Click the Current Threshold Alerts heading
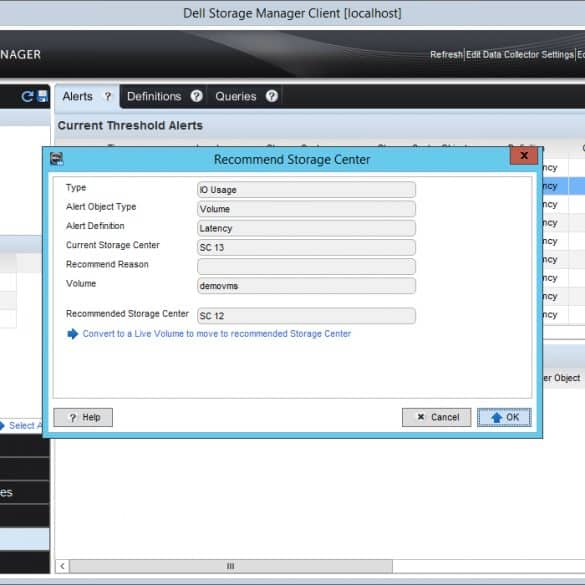 tap(130, 125)
